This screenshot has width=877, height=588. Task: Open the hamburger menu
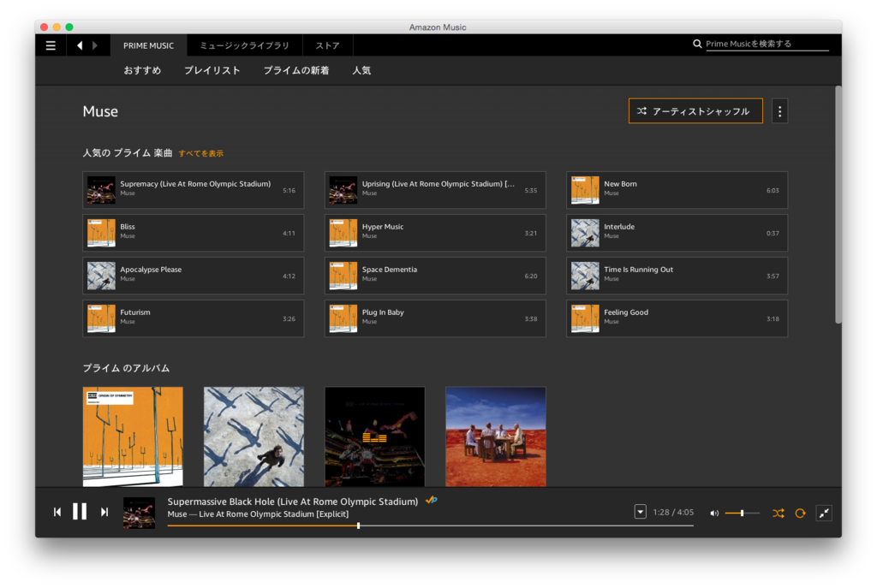coord(51,45)
